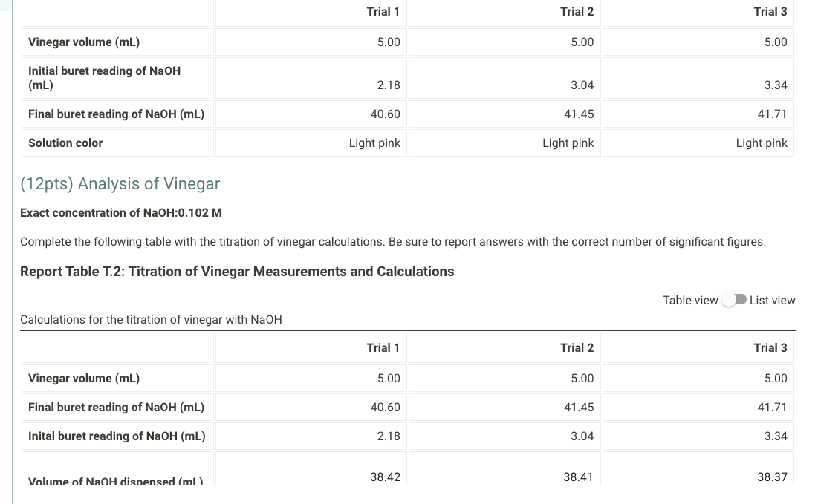818x504 pixels.
Task: Edit Trial 2 volume of NaOH dispensed value
Action: (x=504, y=477)
